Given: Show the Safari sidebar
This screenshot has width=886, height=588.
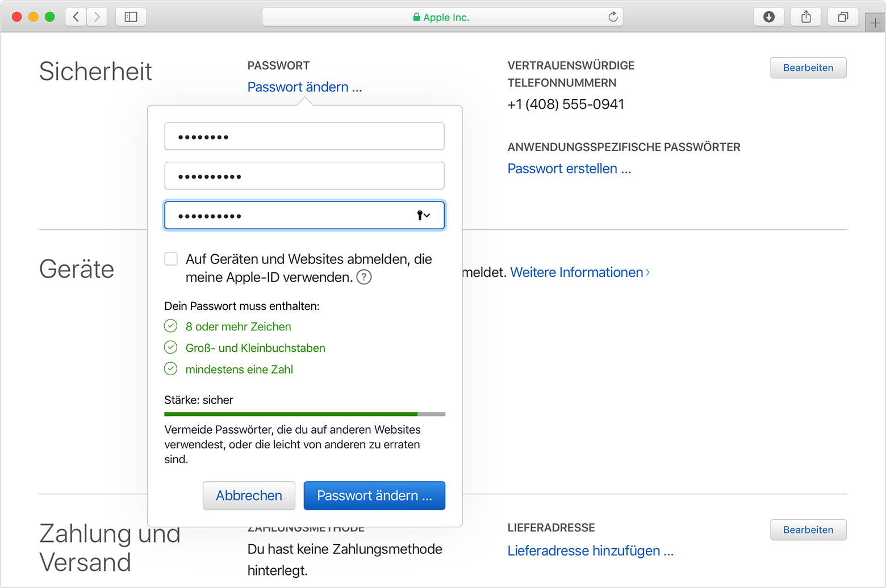Looking at the screenshot, I should click(x=131, y=17).
